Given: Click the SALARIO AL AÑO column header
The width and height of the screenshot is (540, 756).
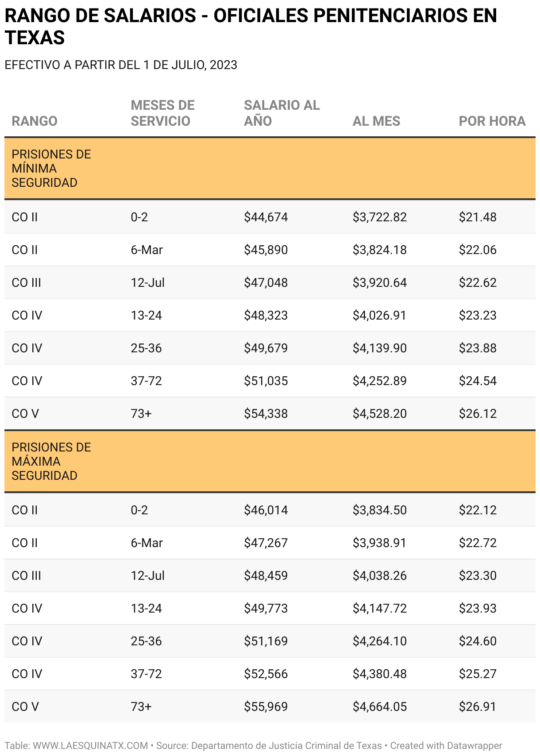Looking at the screenshot, I should point(282,113).
